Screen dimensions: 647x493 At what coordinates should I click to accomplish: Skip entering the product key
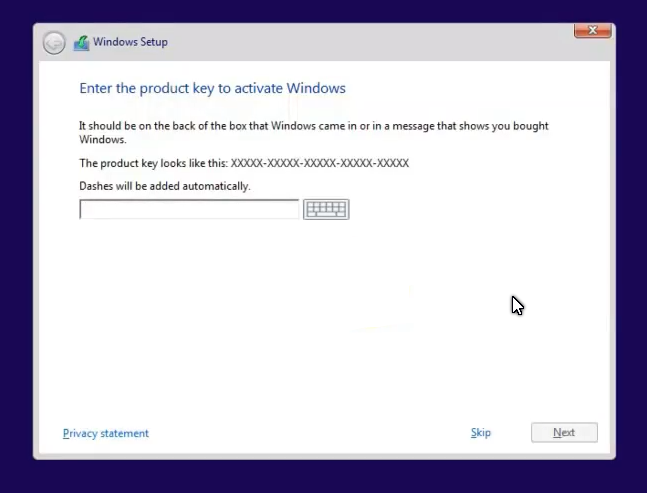pos(481,432)
